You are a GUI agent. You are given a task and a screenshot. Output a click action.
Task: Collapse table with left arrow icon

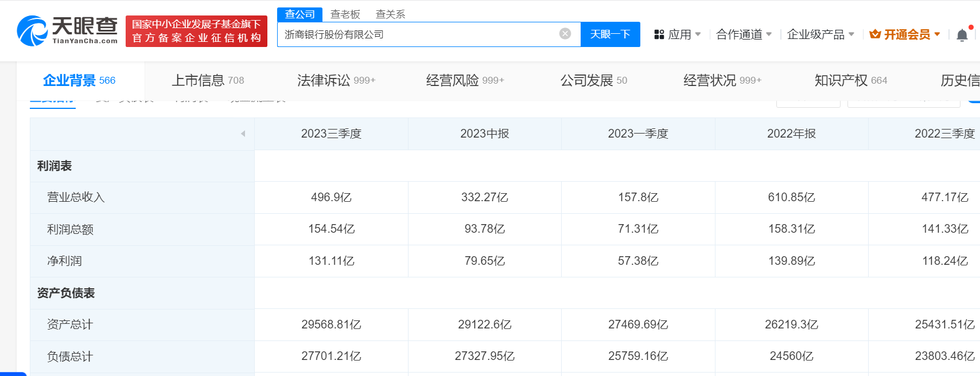(x=243, y=134)
